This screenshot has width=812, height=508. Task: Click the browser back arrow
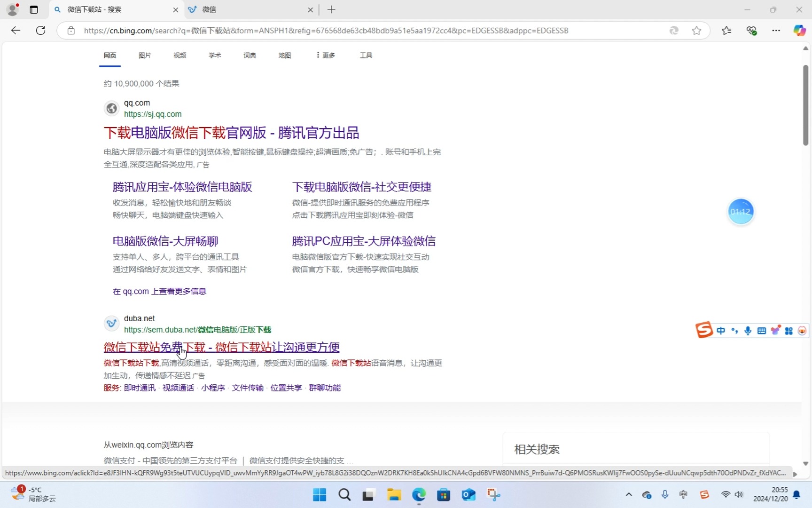coord(16,31)
